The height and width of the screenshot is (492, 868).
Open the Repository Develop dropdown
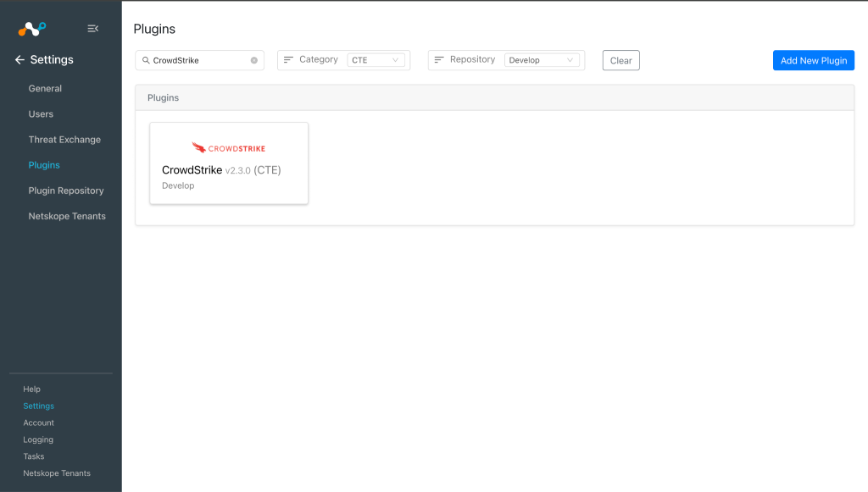(542, 59)
